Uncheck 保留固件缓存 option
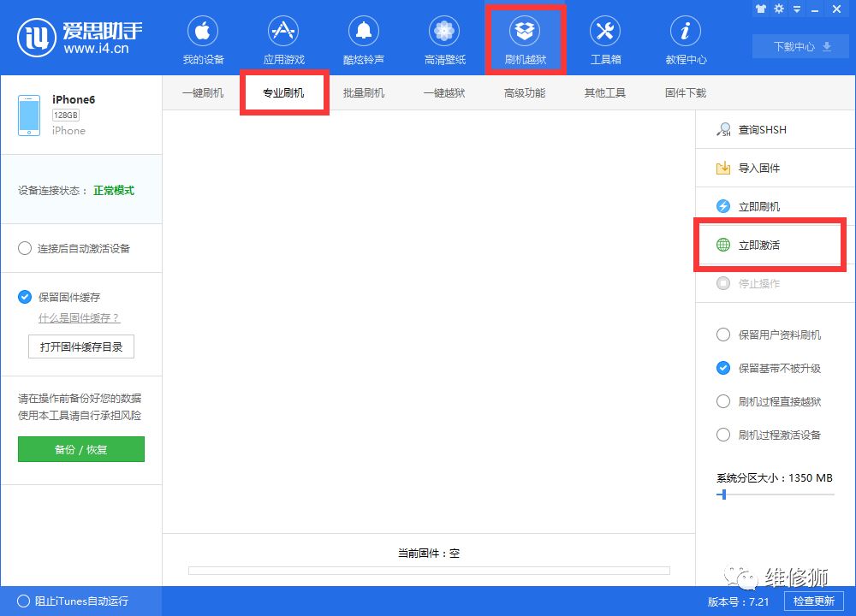The image size is (856, 616). point(25,297)
